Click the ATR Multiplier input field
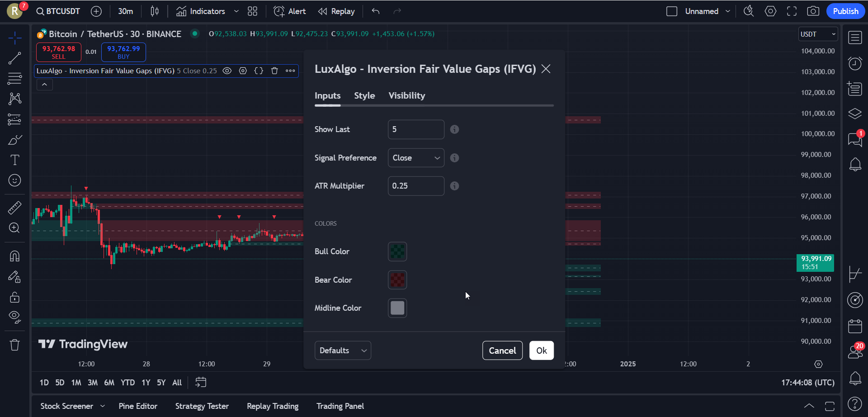The width and height of the screenshot is (868, 417). [416, 186]
